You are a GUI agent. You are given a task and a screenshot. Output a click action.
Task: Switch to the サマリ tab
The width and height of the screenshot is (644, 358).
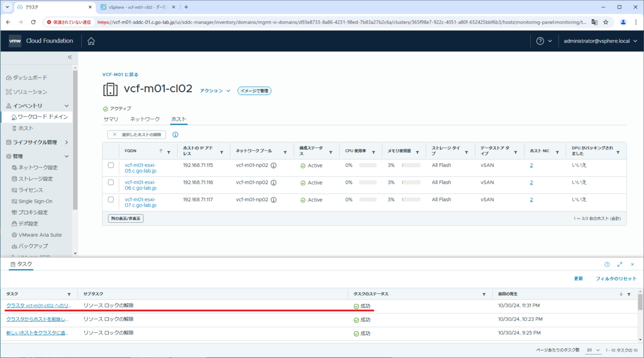tap(111, 119)
